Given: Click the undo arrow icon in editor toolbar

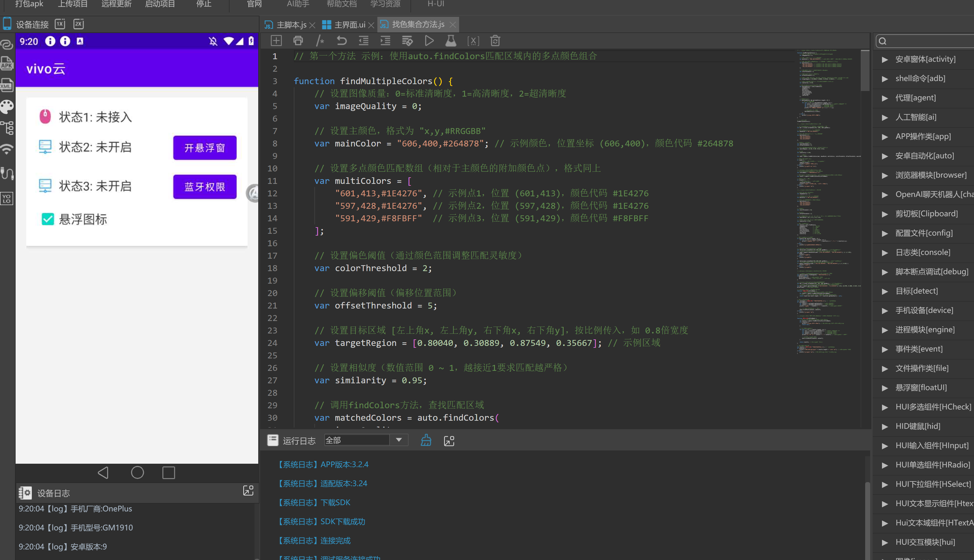Looking at the screenshot, I should pyautogui.click(x=342, y=41).
